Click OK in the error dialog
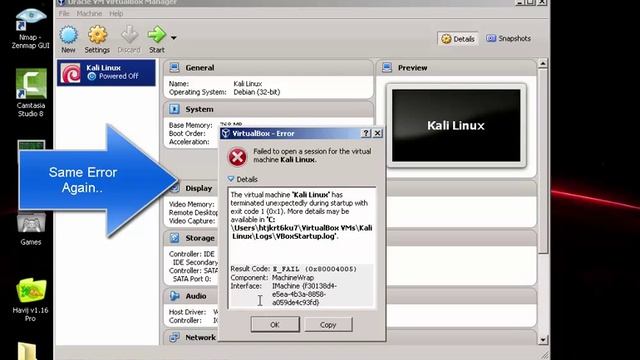The height and width of the screenshot is (360, 640). click(x=275, y=325)
